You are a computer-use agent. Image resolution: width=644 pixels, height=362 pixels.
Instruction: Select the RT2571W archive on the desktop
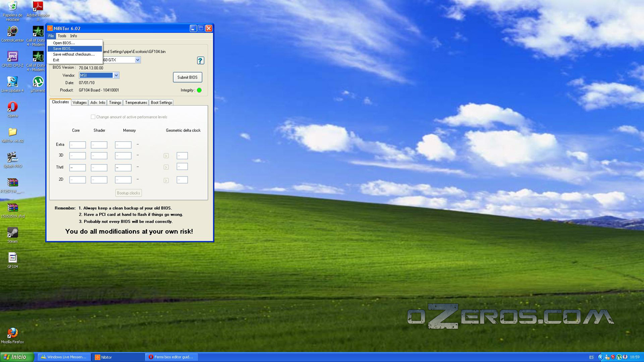13,185
